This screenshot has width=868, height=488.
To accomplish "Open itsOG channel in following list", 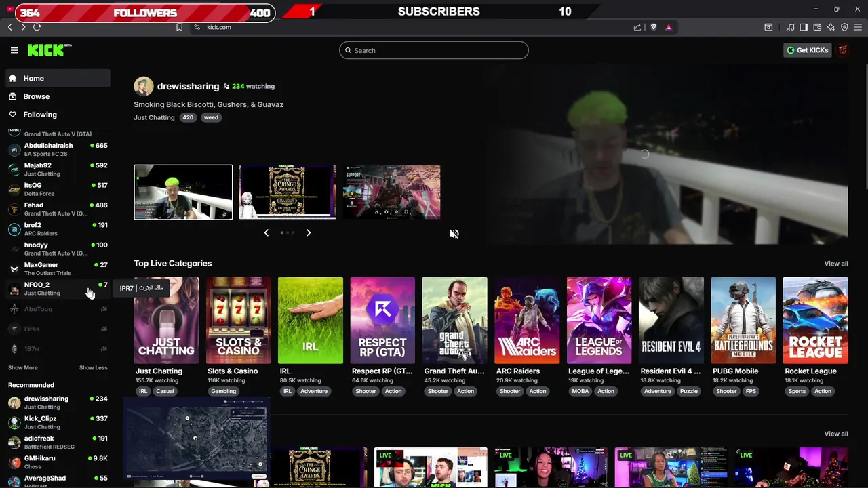I will (x=58, y=189).
